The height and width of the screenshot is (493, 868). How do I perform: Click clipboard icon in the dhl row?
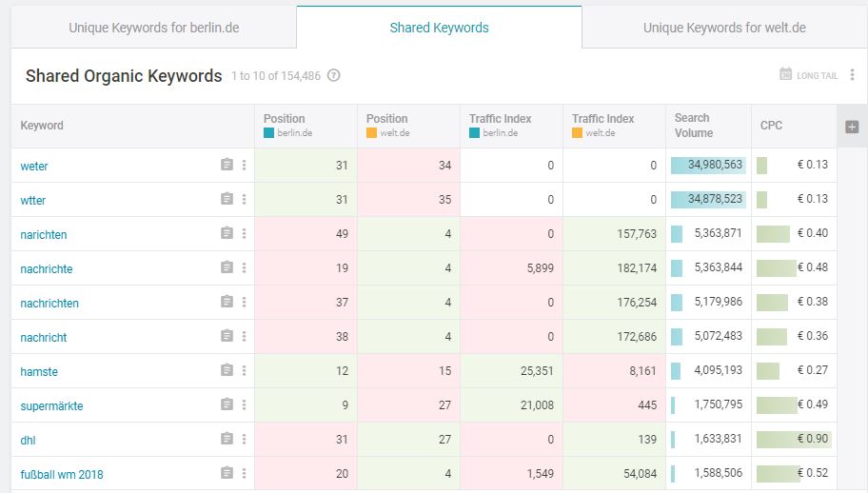tap(227, 438)
